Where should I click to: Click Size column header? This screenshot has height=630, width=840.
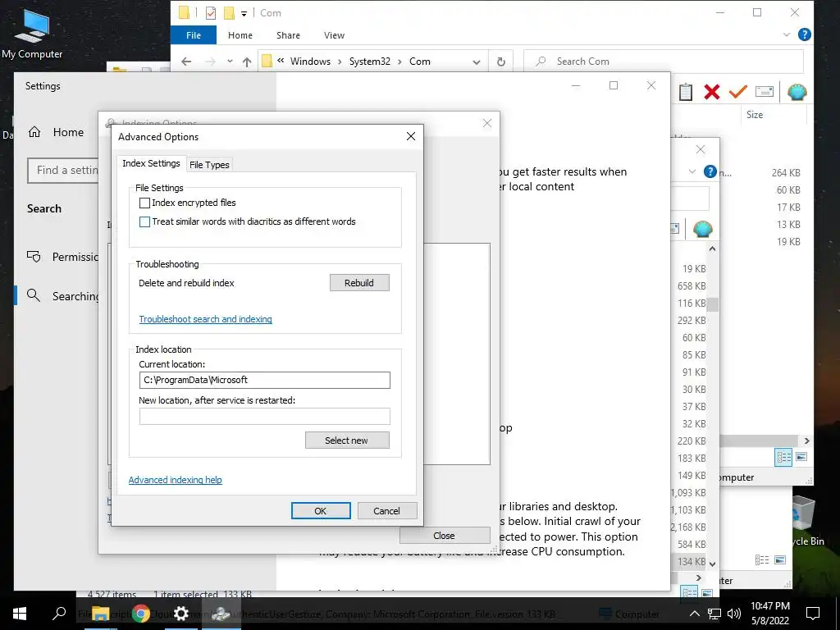click(x=755, y=115)
